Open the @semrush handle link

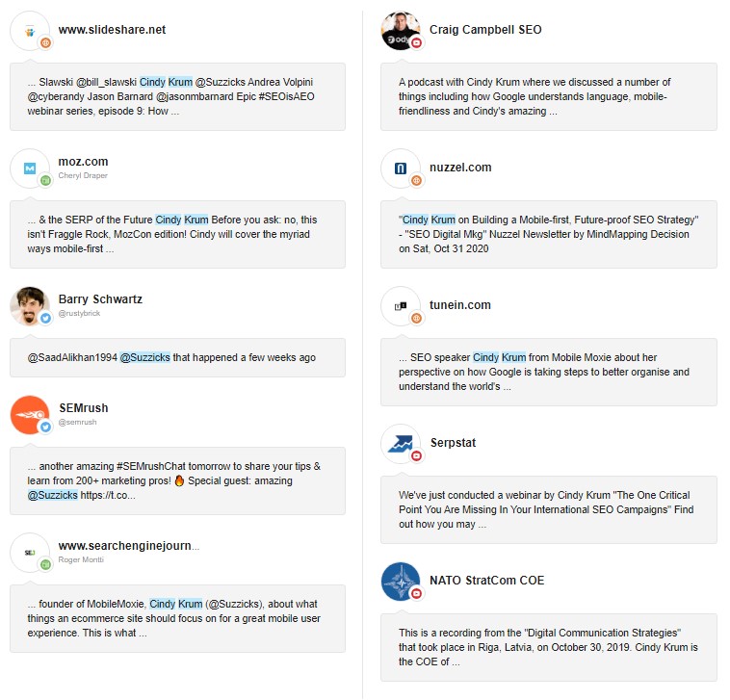point(77,422)
